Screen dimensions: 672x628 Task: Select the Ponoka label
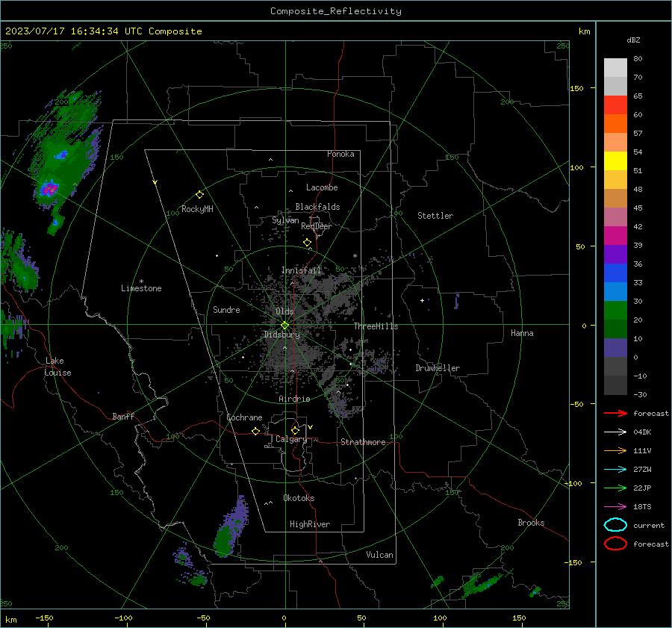(340, 154)
